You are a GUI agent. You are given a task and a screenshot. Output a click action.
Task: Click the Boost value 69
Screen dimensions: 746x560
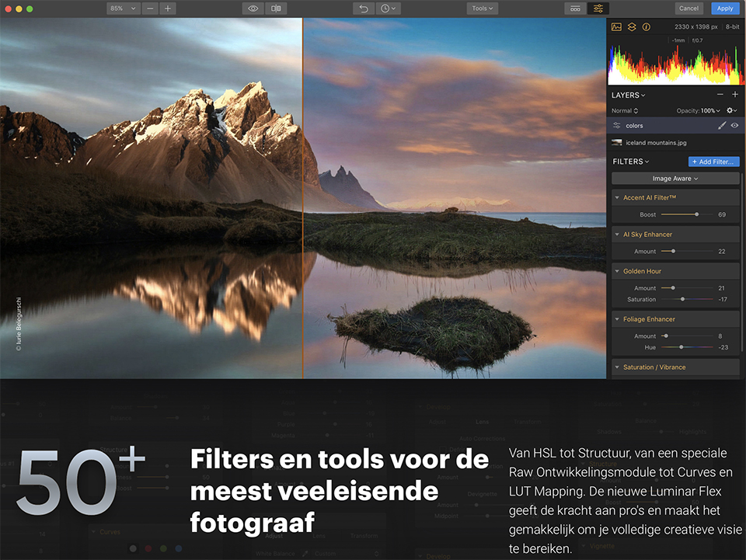tap(722, 215)
